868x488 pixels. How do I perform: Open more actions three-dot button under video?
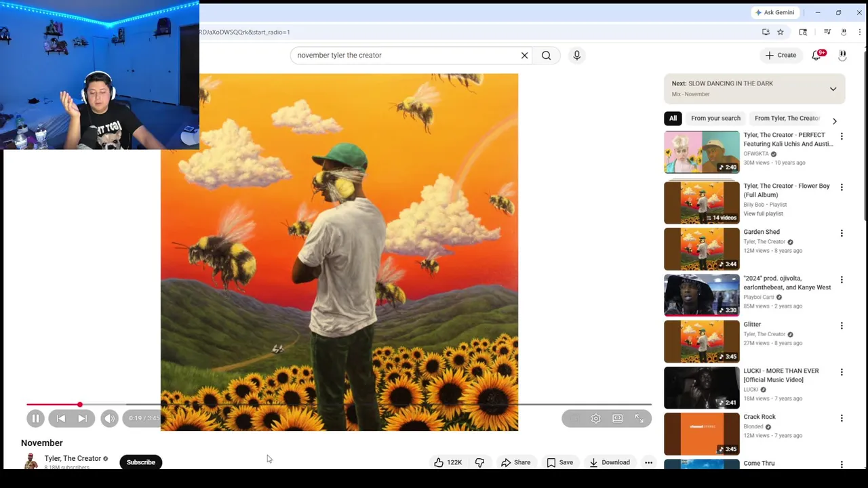(648, 462)
